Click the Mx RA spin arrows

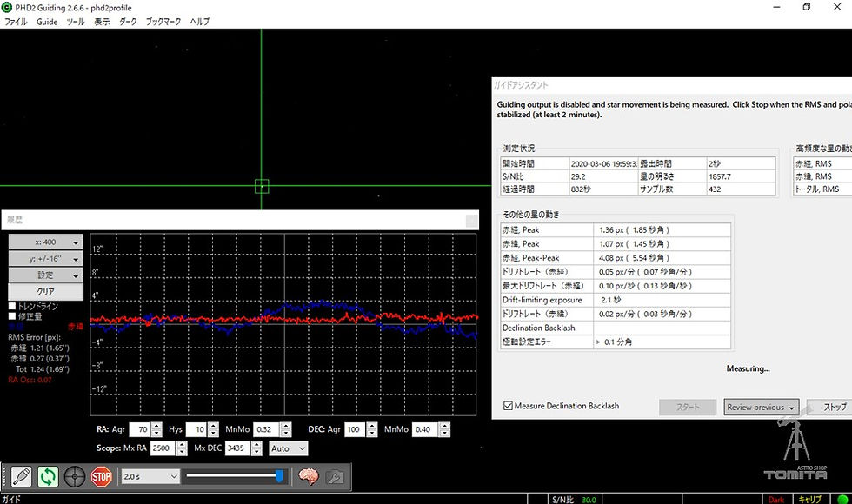pyautogui.click(x=182, y=448)
